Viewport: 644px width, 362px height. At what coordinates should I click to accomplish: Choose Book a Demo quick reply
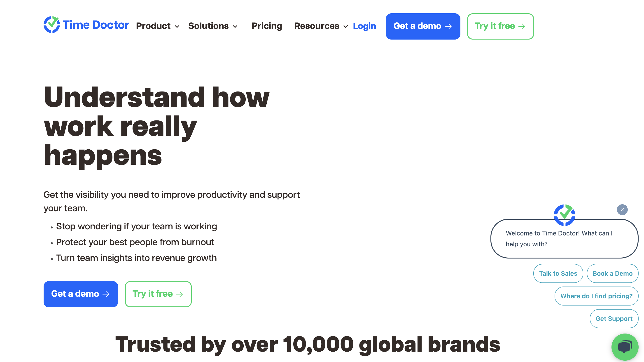coord(612,273)
